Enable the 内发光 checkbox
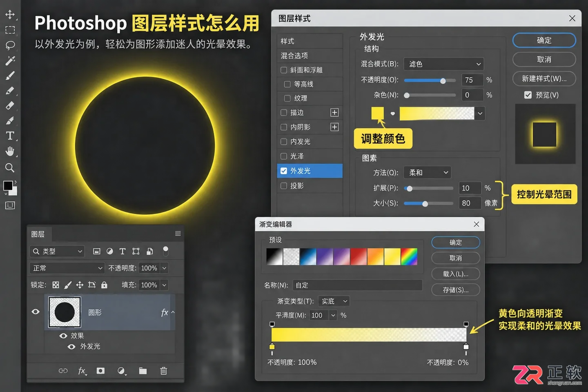This screenshot has height=392, width=588. click(x=284, y=142)
